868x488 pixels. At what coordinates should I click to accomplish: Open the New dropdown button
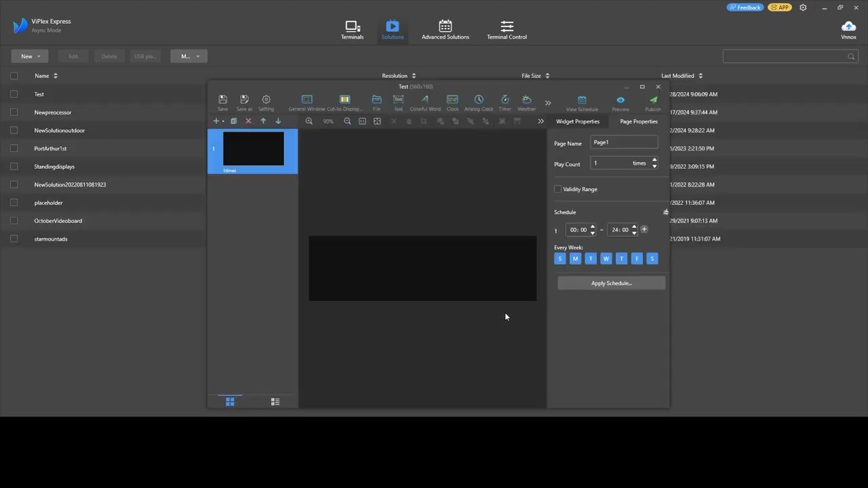point(30,56)
